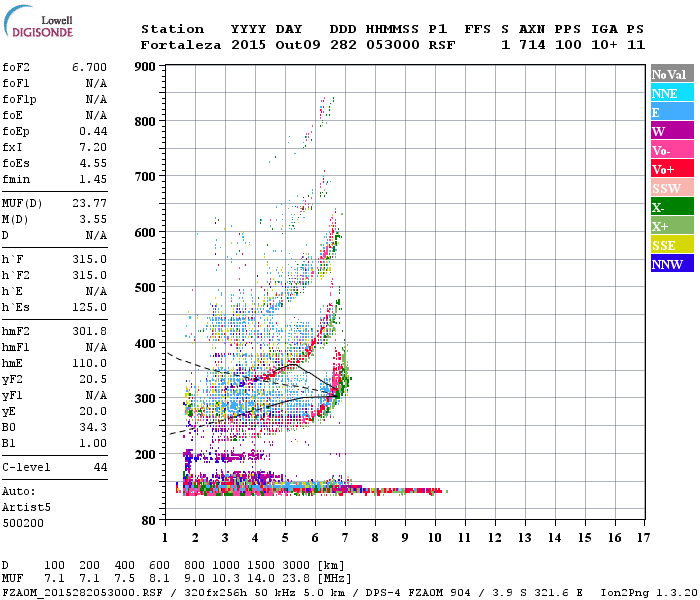Click the foF2 value 6.700
Image resolution: width=700 pixels, height=600 pixels.
tap(89, 67)
